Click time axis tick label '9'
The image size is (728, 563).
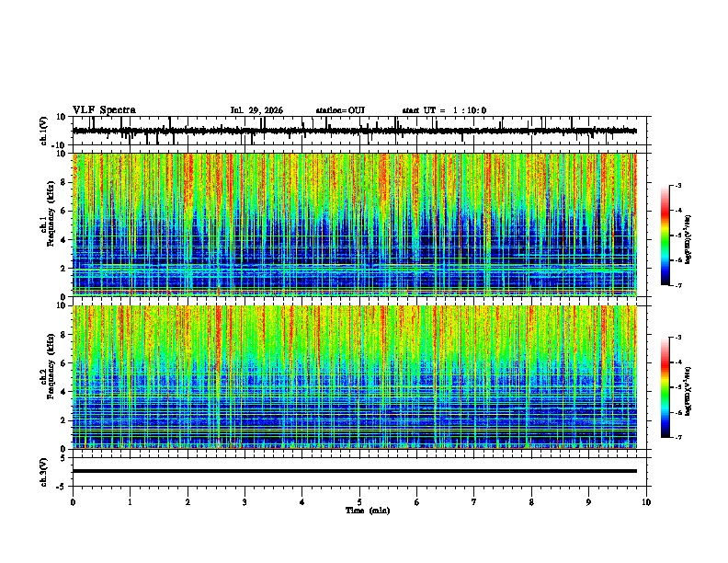(x=588, y=502)
